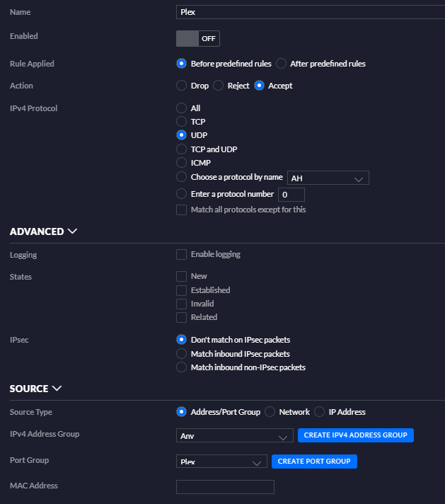The height and width of the screenshot is (504, 445).
Task: Toggle the Enabled switch on
Action: 197,38
